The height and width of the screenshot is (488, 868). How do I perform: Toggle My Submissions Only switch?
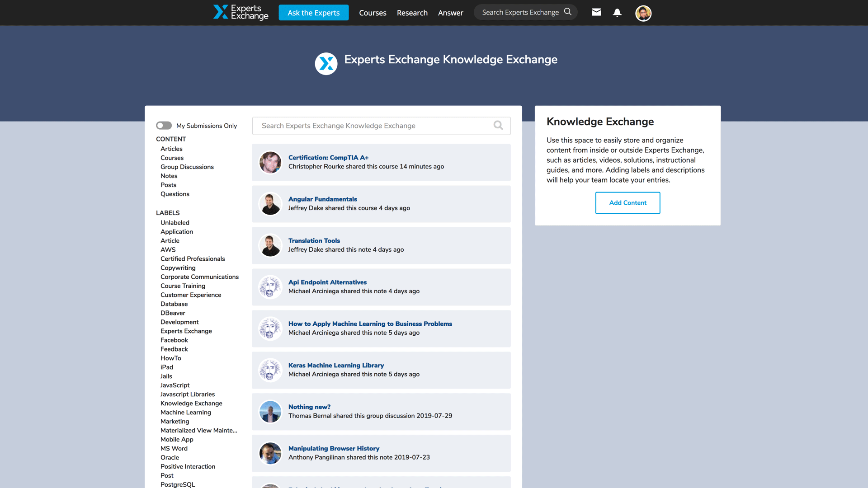(164, 126)
